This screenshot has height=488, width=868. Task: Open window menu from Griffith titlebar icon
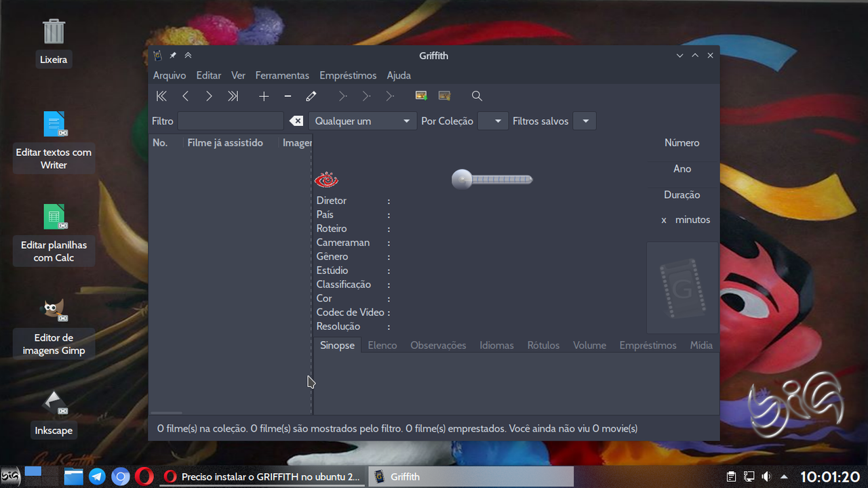[x=157, y=56]
